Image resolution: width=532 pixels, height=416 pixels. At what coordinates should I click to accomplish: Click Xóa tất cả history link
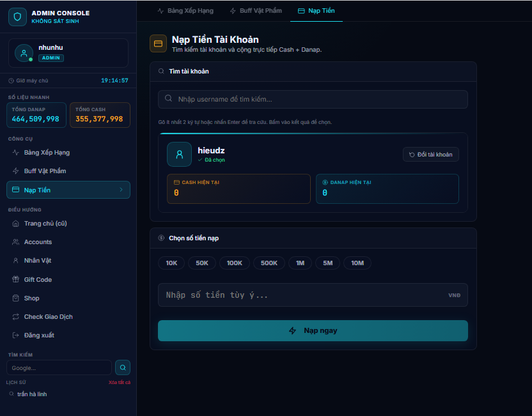(120, 382)
